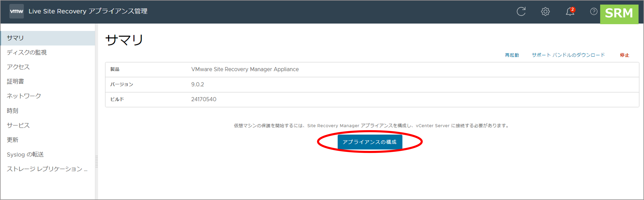
Task: Click the アプライアンスの構成 button
Action: coord(370,142)
